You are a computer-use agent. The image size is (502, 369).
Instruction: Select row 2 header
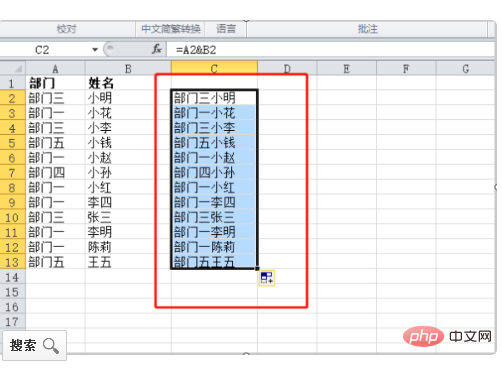pos(13,98)
